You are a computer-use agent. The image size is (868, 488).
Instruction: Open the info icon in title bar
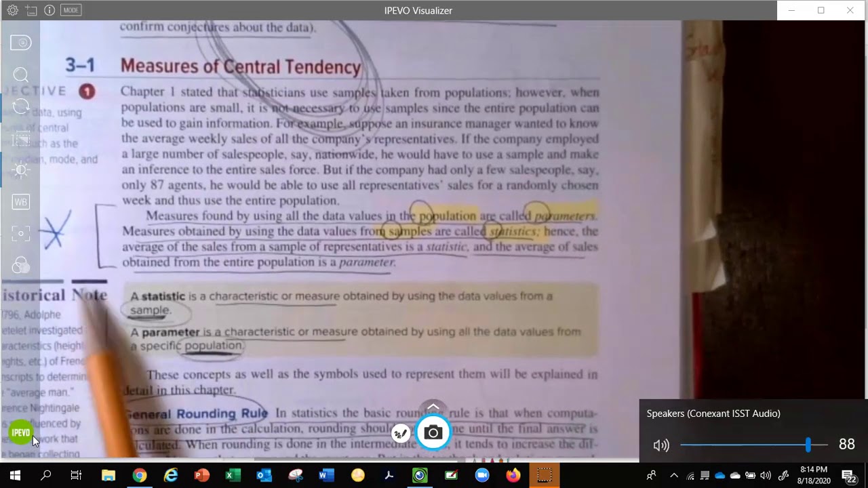click(50, 10)
